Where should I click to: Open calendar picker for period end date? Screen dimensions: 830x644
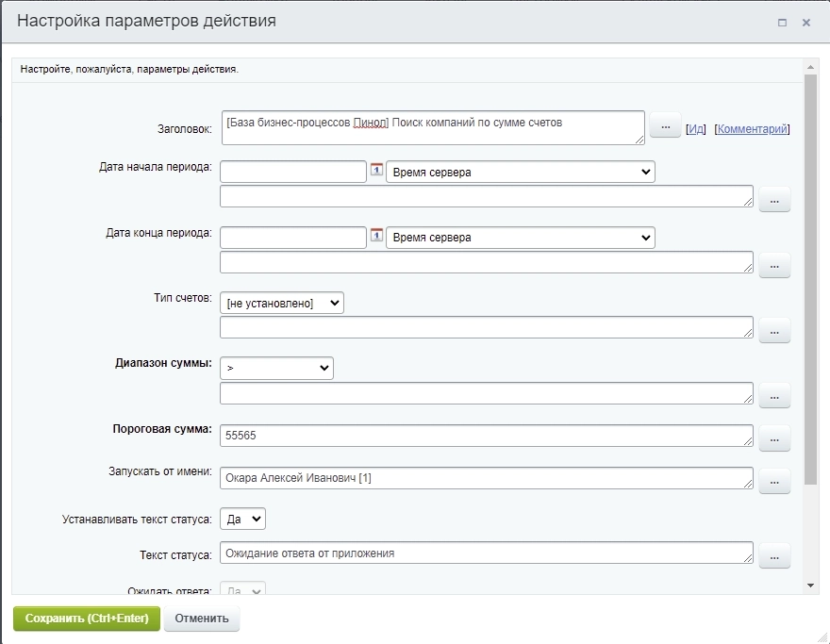click(376, 237)
